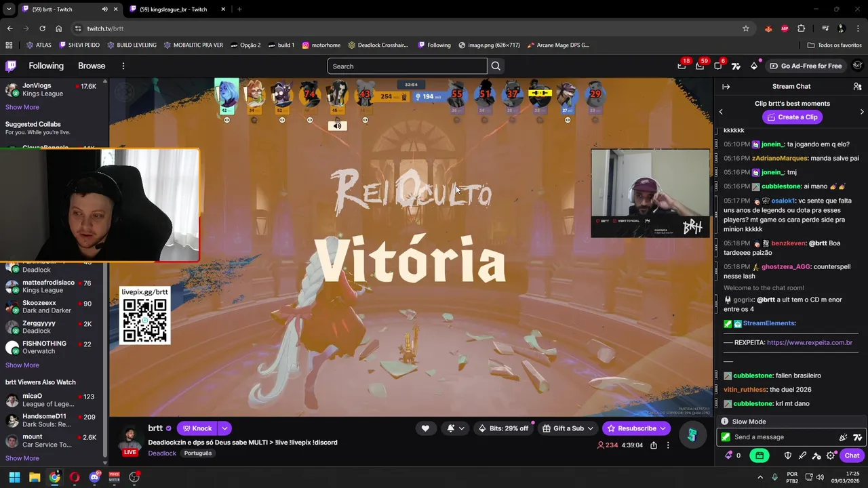Open Windows Start menu

coord(14,477)
